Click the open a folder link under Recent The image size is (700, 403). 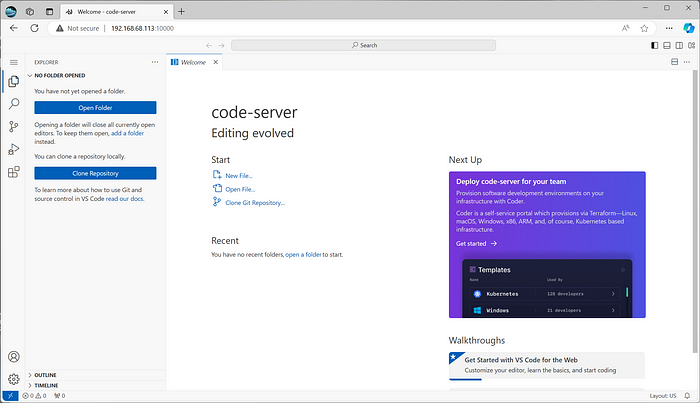303,254
